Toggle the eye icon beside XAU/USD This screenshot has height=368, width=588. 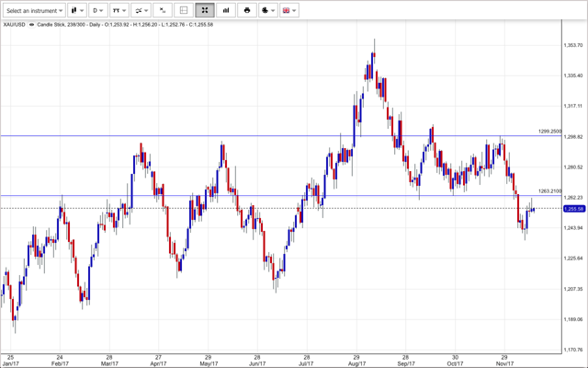[30, 25]
